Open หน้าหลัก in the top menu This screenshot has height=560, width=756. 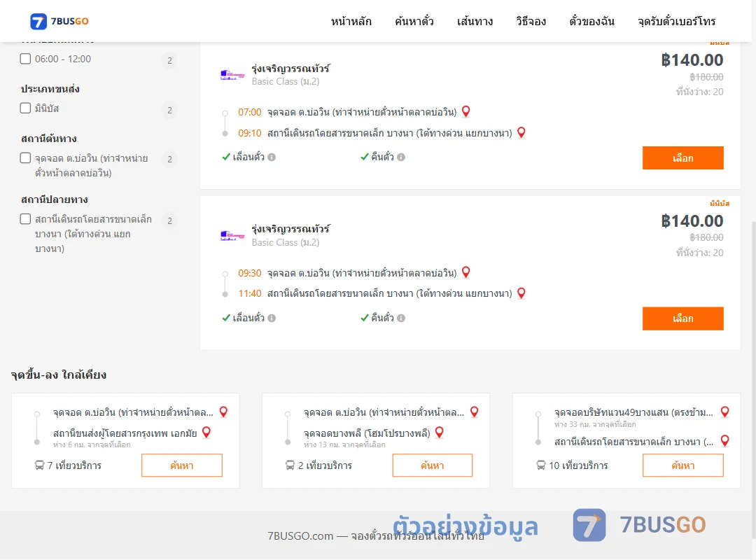coord(351,21)
